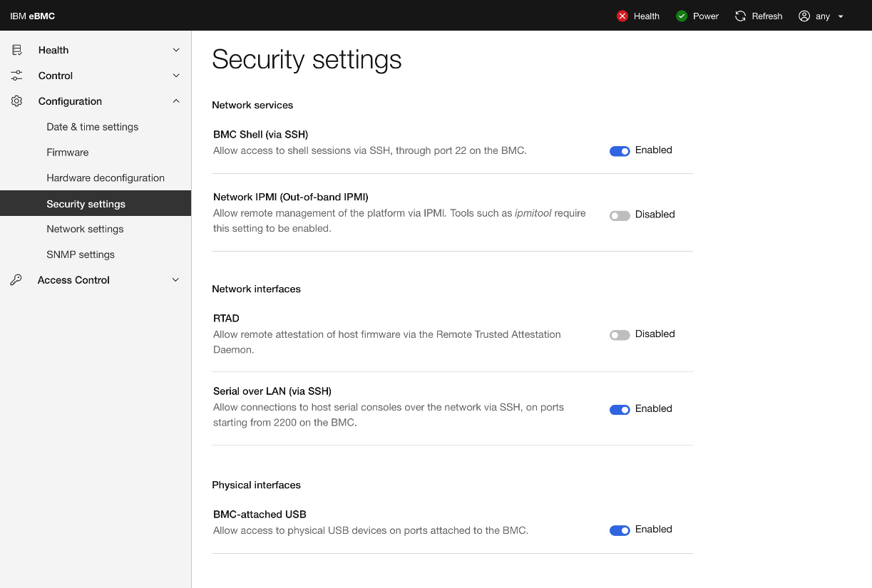Click the Health clipboard icon in the sidebar

click(16, 49)
